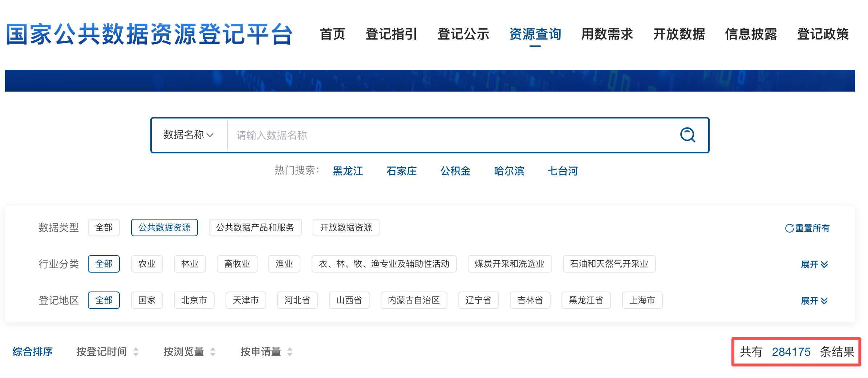This screenshot has width=868, height=378.
Task: Open 信息披露 navigation item
Action: 751,34
